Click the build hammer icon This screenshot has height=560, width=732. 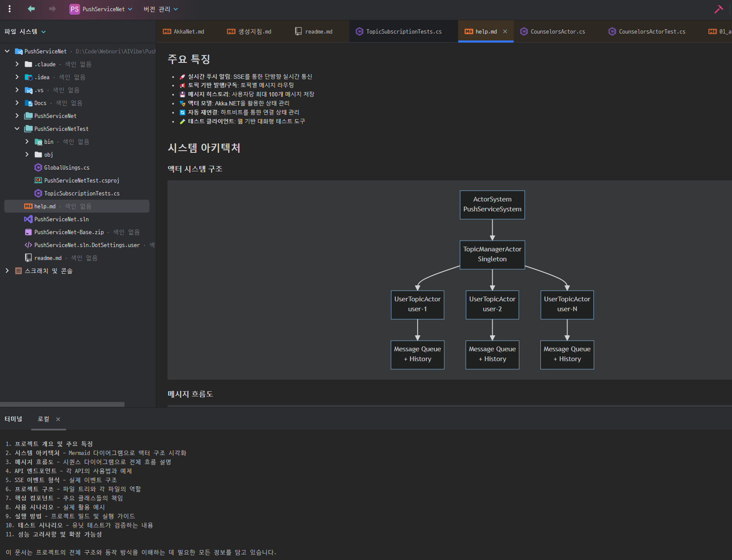point(718,9)
